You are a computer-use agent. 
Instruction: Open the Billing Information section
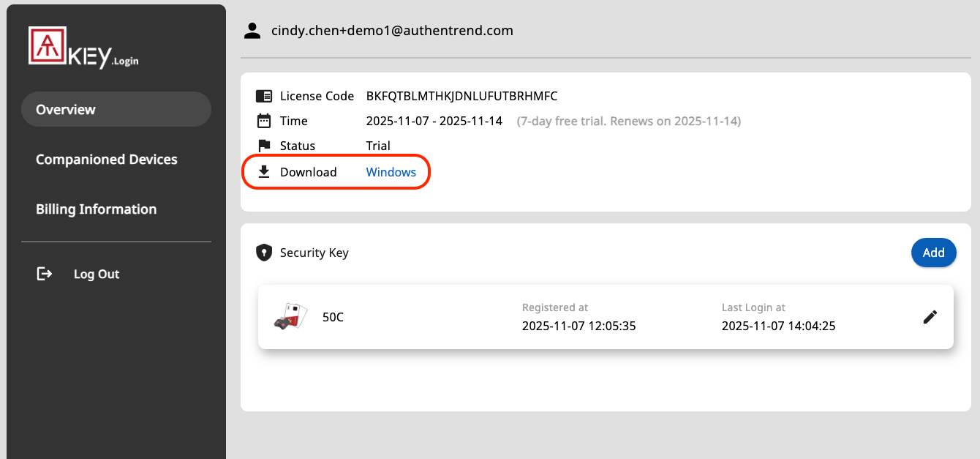tap(96, 209)
